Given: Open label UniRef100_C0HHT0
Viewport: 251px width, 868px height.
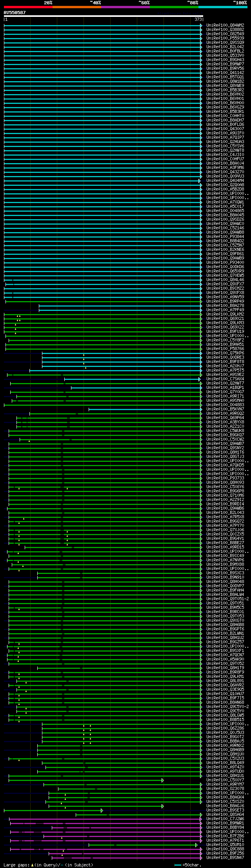Looking at the screenshot, I should pos(225,116).
